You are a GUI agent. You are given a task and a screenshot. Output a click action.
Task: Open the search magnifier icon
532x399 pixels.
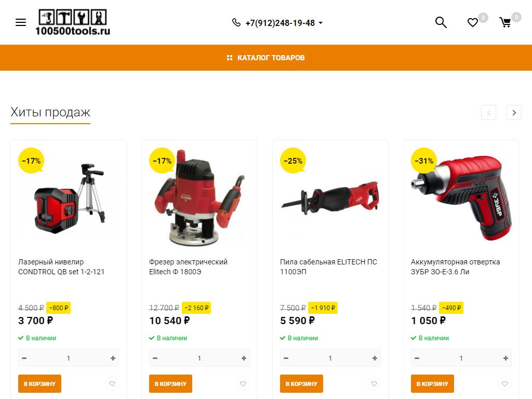[x=441, y=22]
